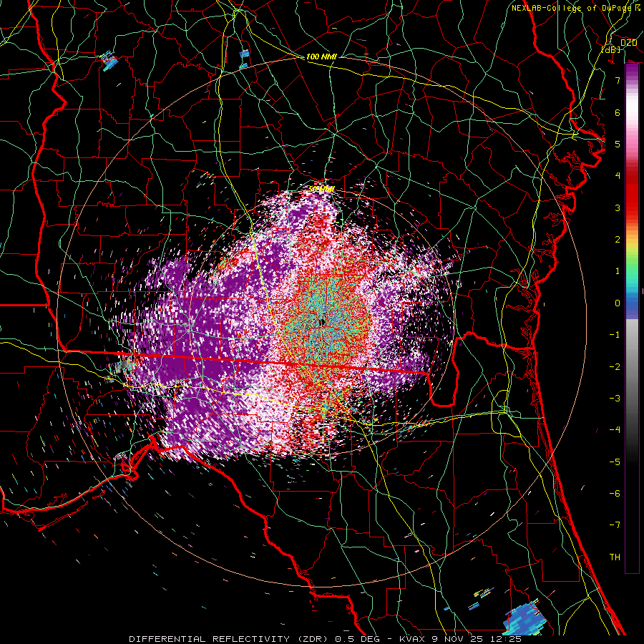
Task: Click the TH label at the scale bottom
Action: coord(615,557)
